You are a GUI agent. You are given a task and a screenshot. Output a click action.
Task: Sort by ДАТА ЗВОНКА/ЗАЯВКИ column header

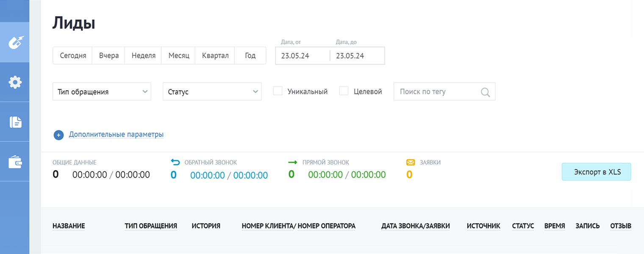(416, 226)
